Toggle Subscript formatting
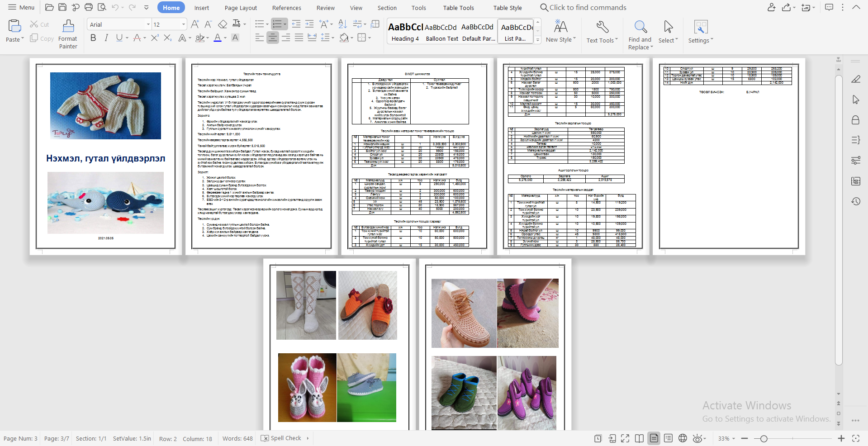The image size is (868, 446). (168, 38)
